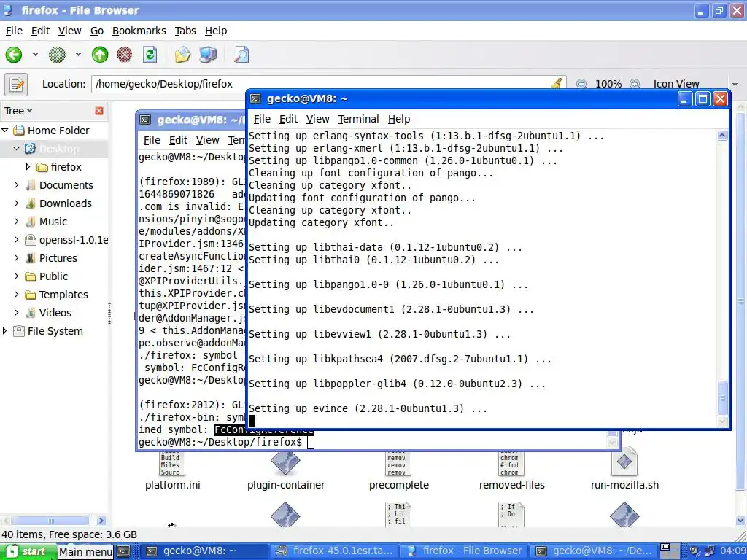
Task: Expand the Music tree folder
Action: [x=16, y=222]
